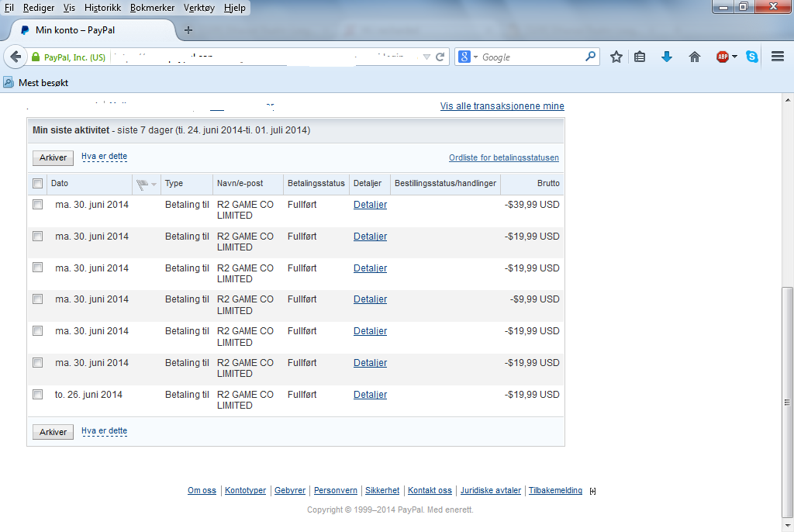
Task: Open the Firefox hamburger menu
Action: (778, 57)
